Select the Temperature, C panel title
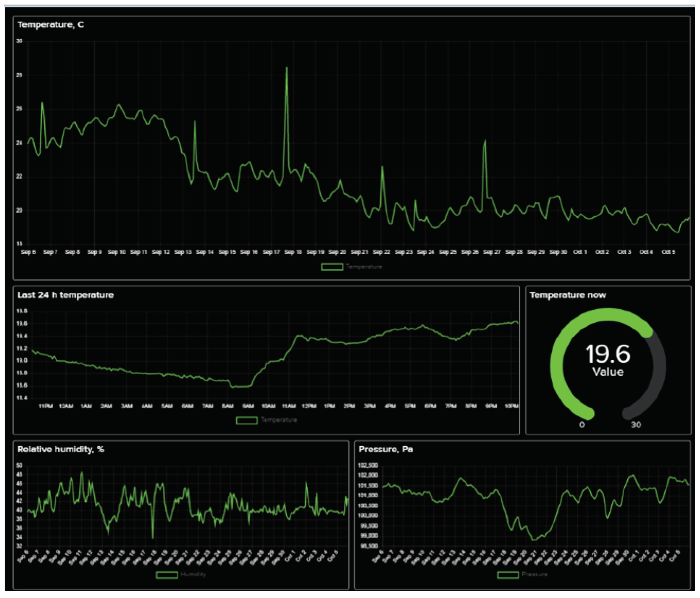 click(51, 25)
